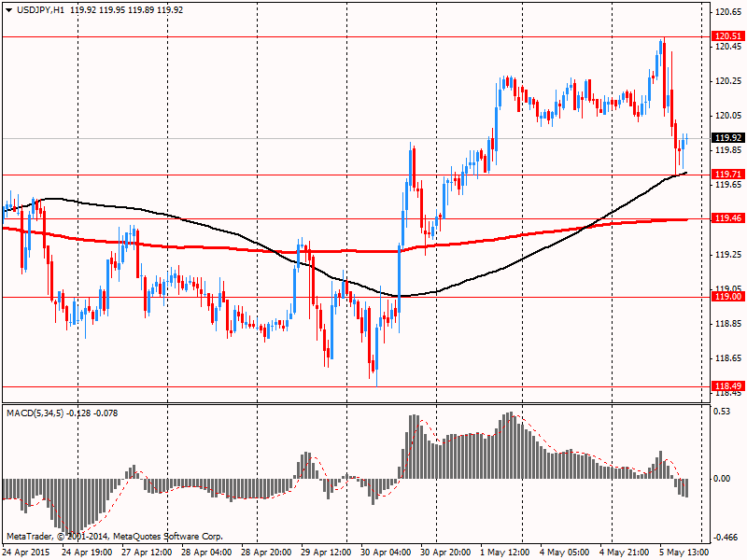Viewport: 747px width, 560px height.
Task: Click the 118.65 price scale value
Action: tap(728, 358)
